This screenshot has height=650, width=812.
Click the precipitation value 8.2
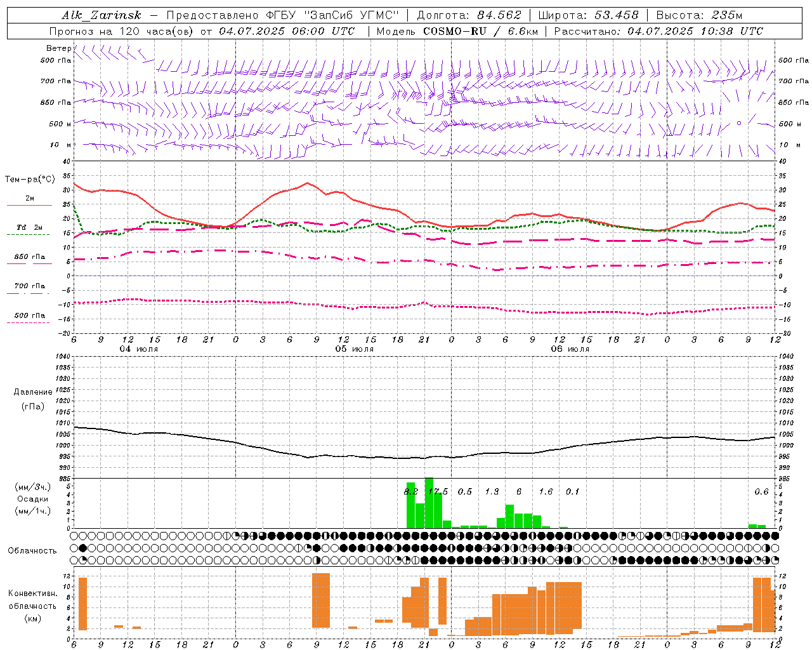pyautogui.click(x=411, y=492)
